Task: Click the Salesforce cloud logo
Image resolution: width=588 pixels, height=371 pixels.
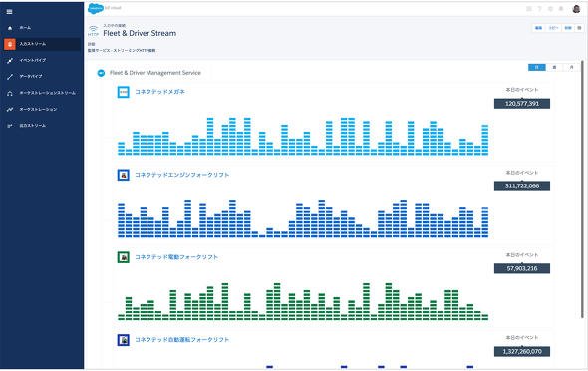Action: click(96, 8)
